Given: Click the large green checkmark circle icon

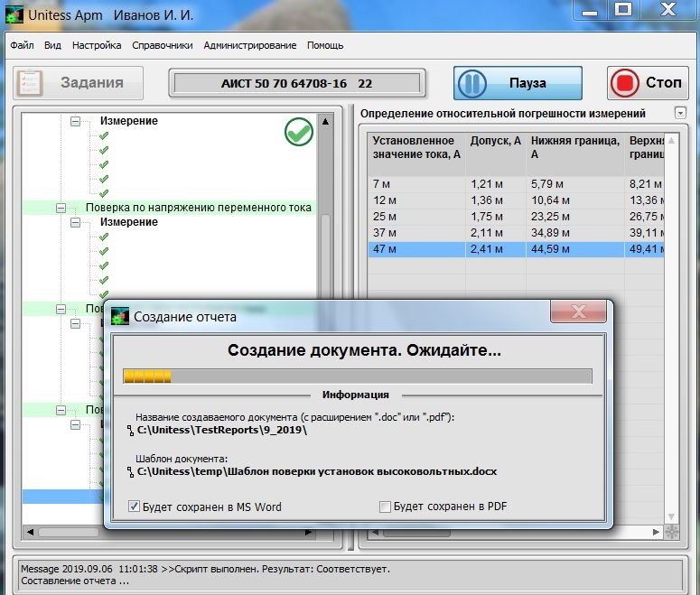Looking at the screenshot, I should 298,133.
